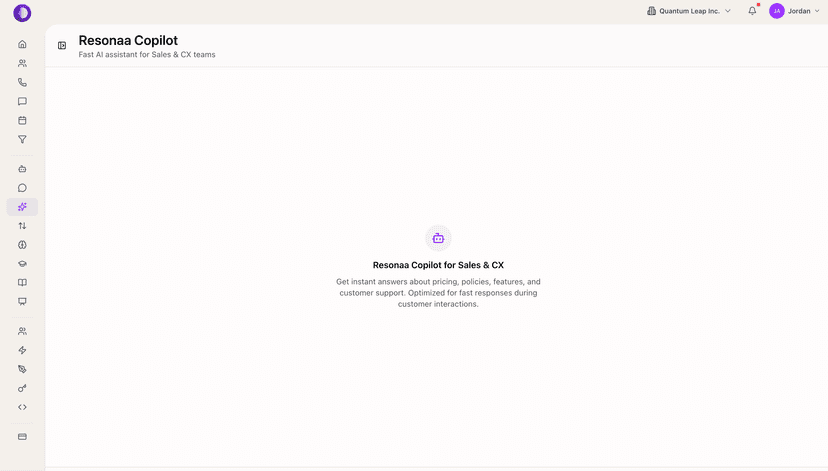Open the phone calls icon in sidebar
Screen dimensions: 828x471
point(22,82)
